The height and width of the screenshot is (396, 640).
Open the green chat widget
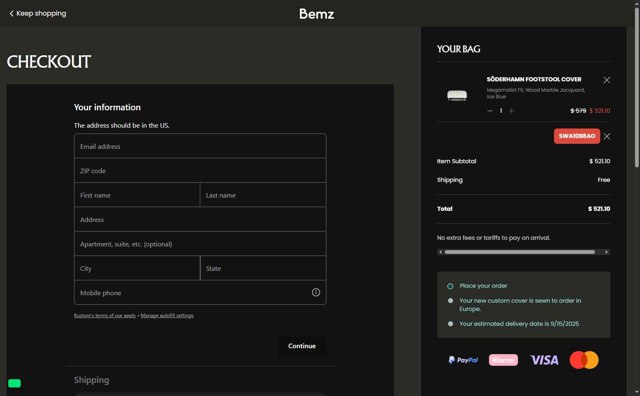14,383
